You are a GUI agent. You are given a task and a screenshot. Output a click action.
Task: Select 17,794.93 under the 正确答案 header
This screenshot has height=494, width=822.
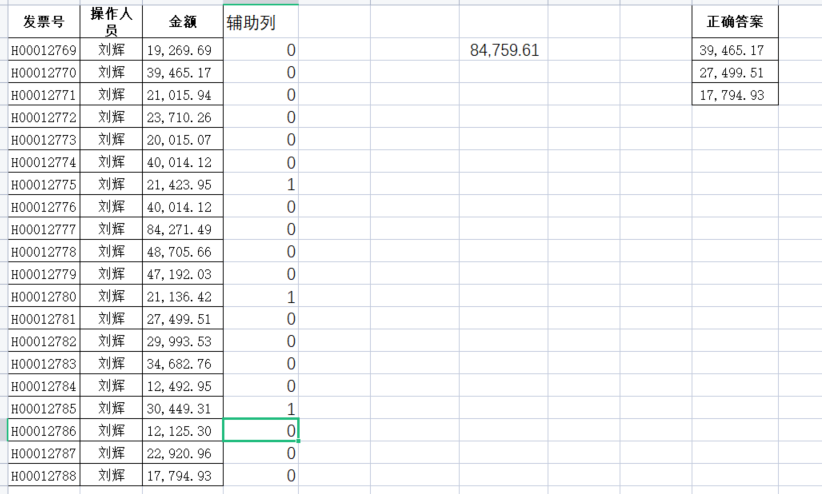point(735,95)
